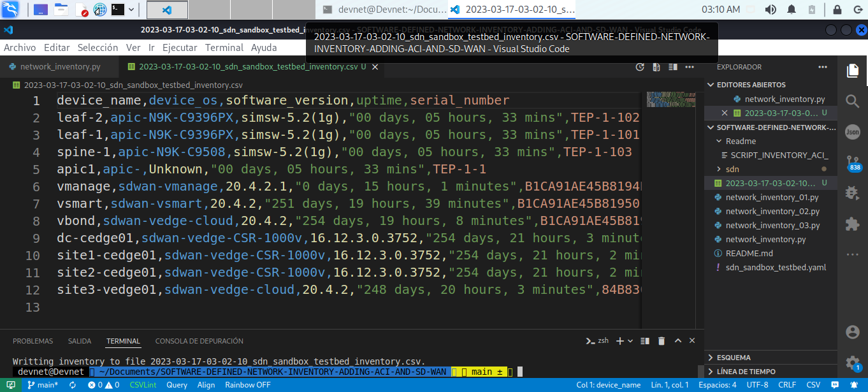Kill the terminal with the trash icon
The height and width of the screenshot is (392, 868).
pyautogui.click(x=662, y=341)
